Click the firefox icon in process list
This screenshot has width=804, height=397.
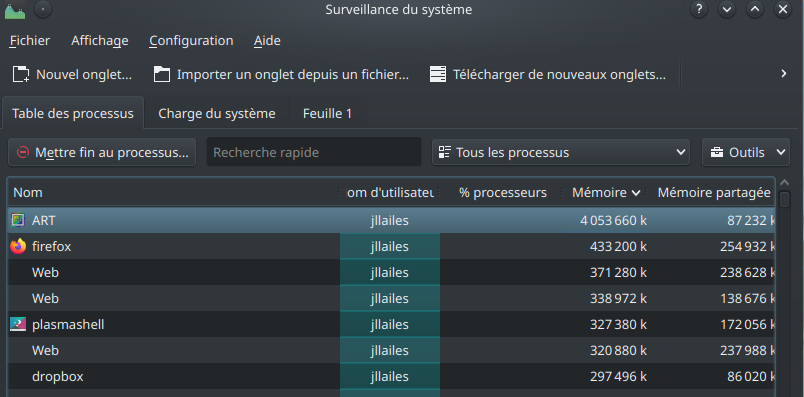pyautogui.click(x=18, y=247)
